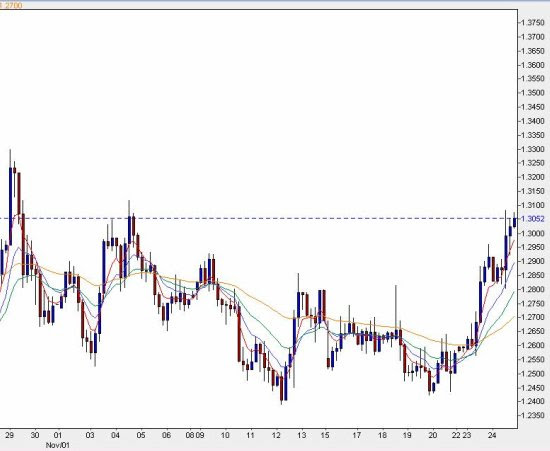Viewport: 550px width, 451px height.
Task: Click date label 06 on time axis
Action: [166, 435]
